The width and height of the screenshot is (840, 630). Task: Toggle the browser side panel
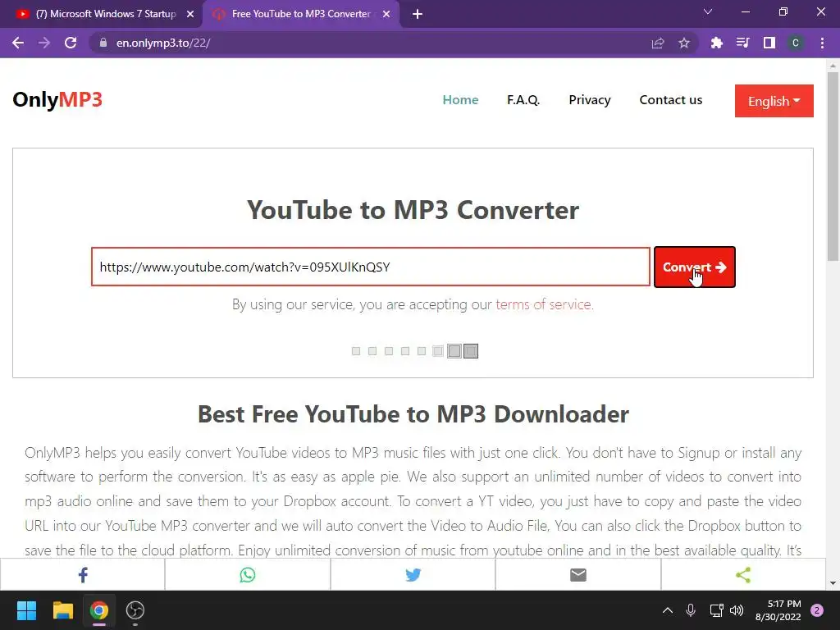coord(769,43)
